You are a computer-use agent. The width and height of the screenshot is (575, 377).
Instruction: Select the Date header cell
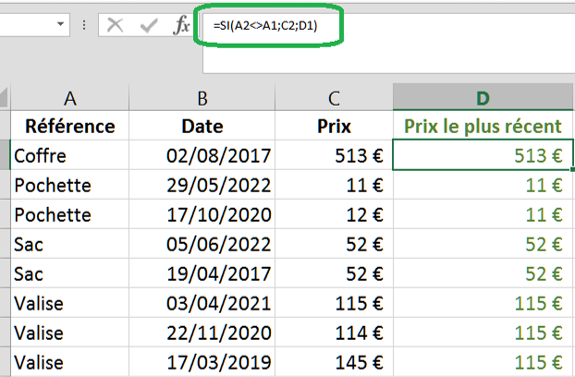coord(202,126)
